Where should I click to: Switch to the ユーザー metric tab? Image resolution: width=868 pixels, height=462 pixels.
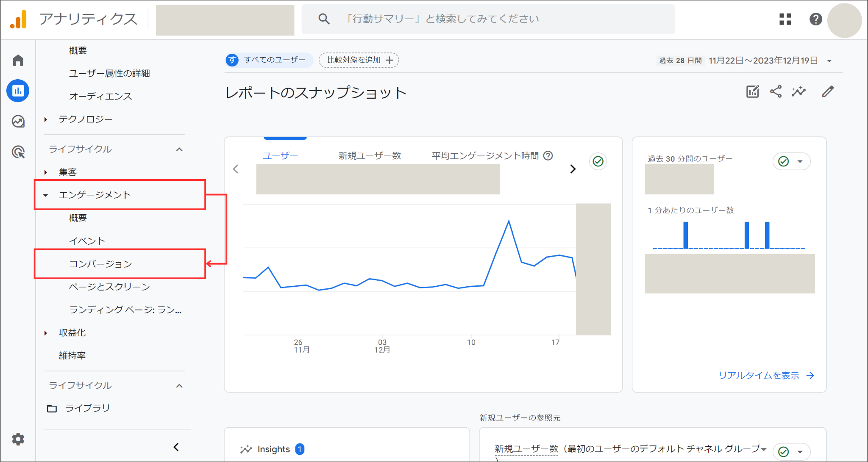[x=280, y=156]
